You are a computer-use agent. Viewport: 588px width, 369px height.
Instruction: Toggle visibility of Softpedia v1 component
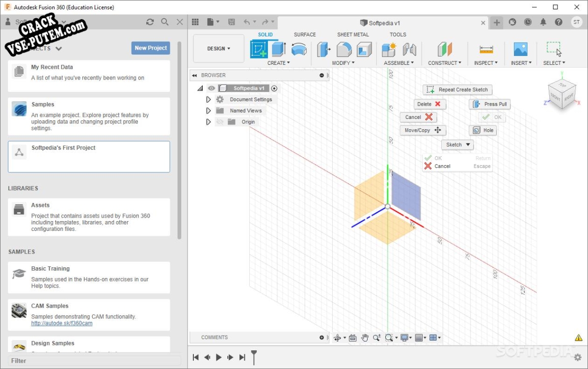pos(212,88)
